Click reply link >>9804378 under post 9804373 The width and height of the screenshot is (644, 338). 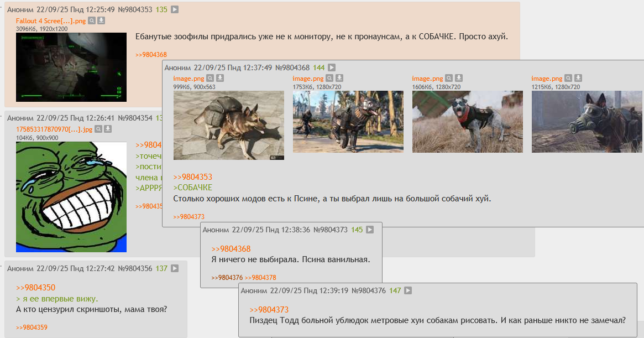260,278
